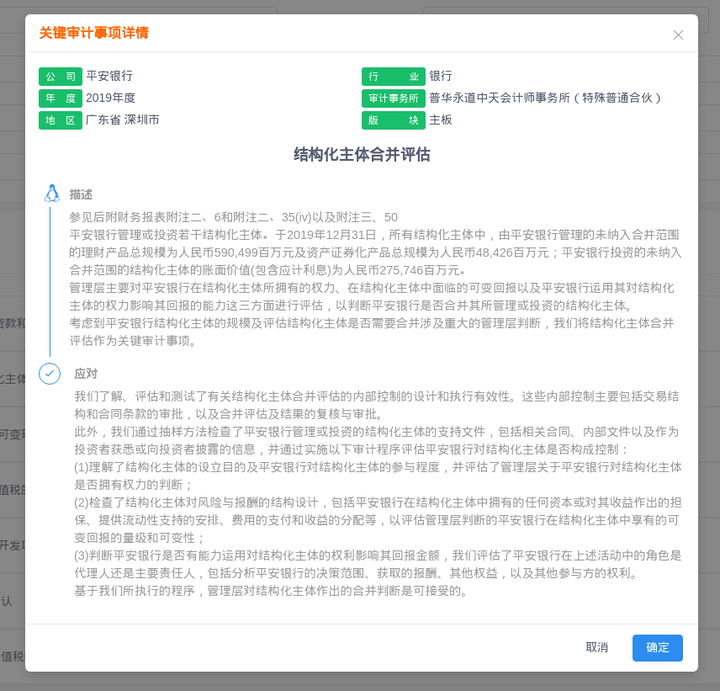
Task: Click the 版块 green label tag
Action: (x=393, y=120)
